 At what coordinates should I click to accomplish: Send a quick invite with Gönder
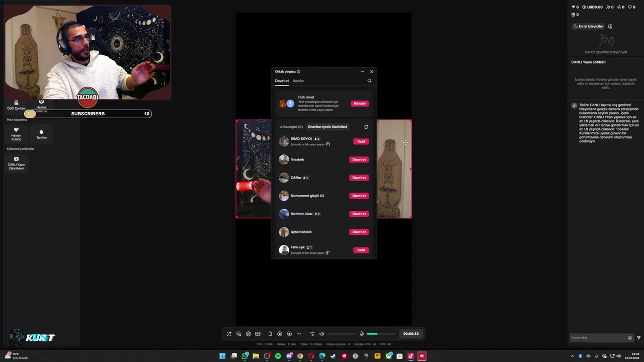click(x=360, y=104)
